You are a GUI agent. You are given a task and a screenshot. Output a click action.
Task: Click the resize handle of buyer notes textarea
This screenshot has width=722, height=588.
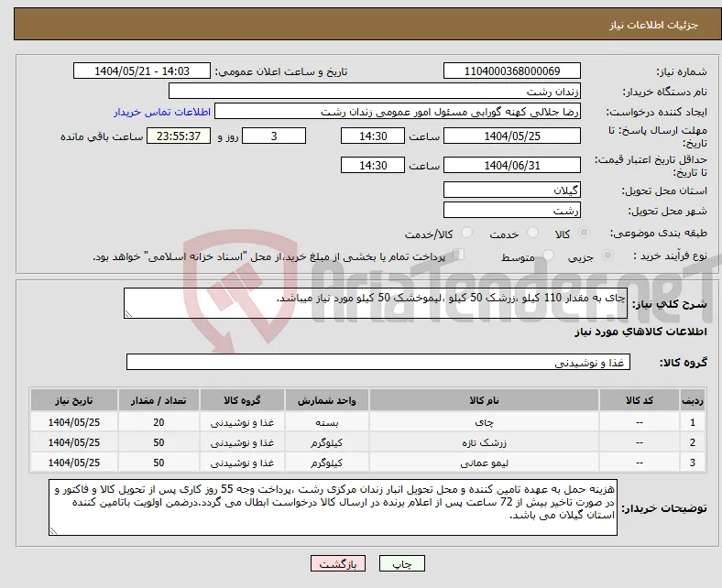pos(53,531)
